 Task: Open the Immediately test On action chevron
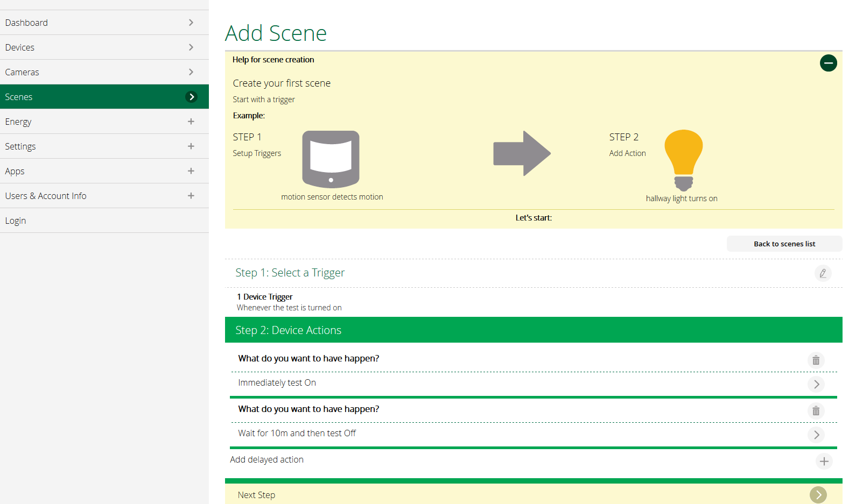tap(816, 384)
